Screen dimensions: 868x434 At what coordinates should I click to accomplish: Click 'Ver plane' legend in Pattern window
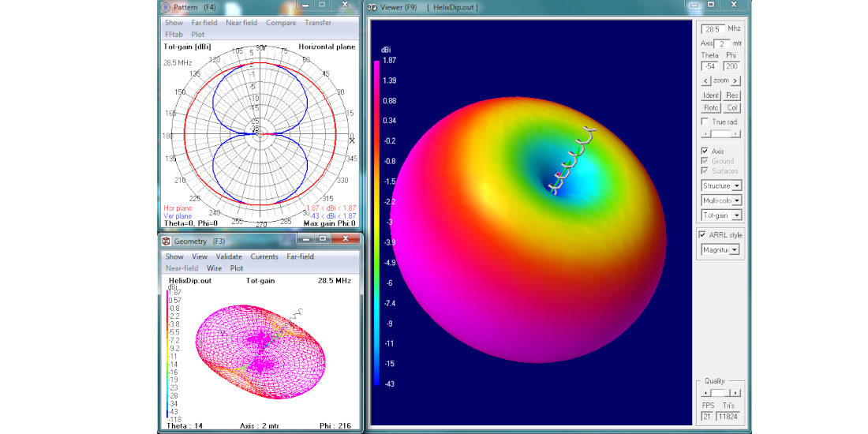click(178, 216)
